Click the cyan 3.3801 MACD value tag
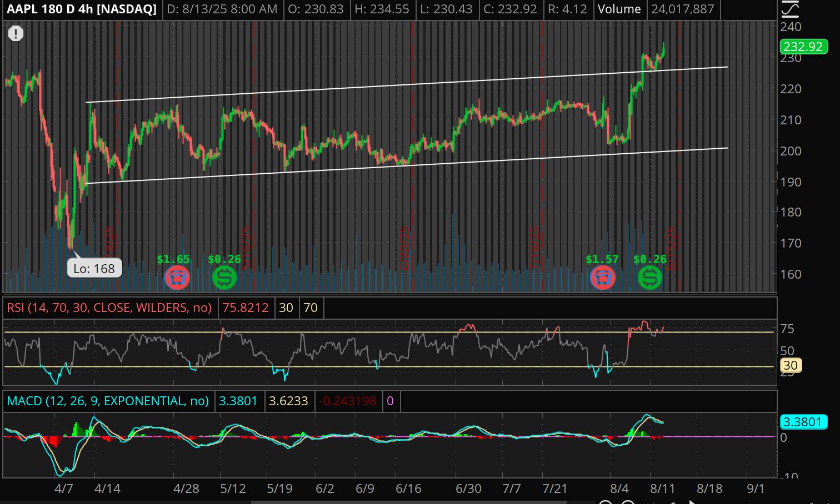Viewport: 840px width, 504px height. tap(802, 422)
